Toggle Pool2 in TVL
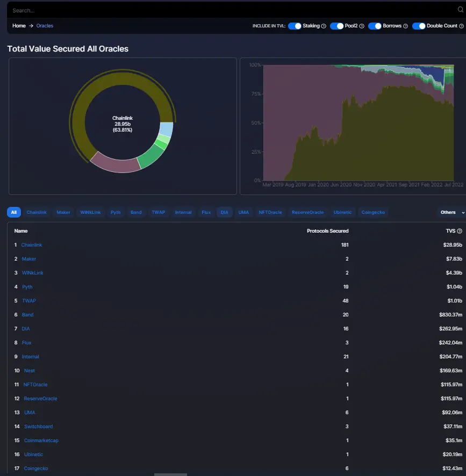This screenshot has height=476, width=466. (336, 26)
